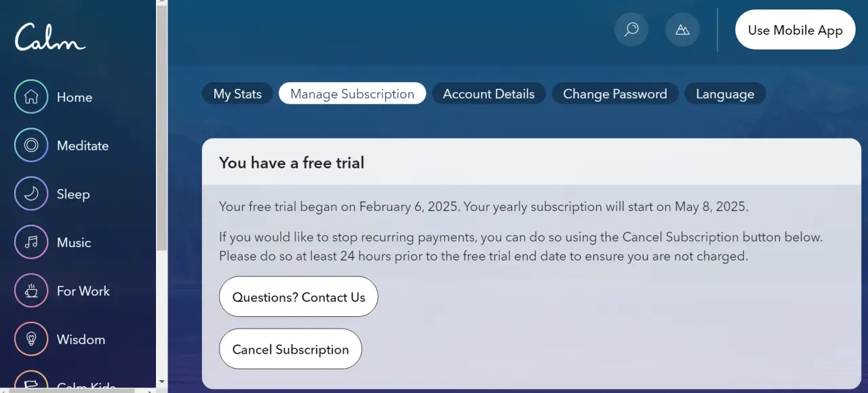The height and width of the screenshot is (393, 868).
Task: Click Questions? Contact Us button
Action: [298, 297]
